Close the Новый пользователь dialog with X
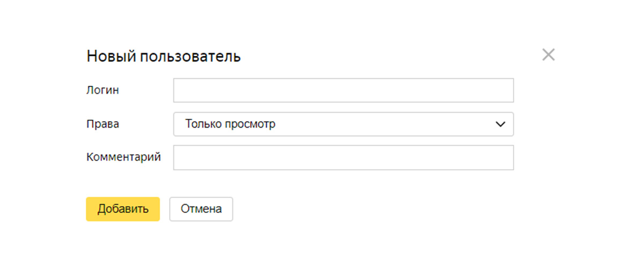This screenshot has width=644, height=268. tap(548, 55)
